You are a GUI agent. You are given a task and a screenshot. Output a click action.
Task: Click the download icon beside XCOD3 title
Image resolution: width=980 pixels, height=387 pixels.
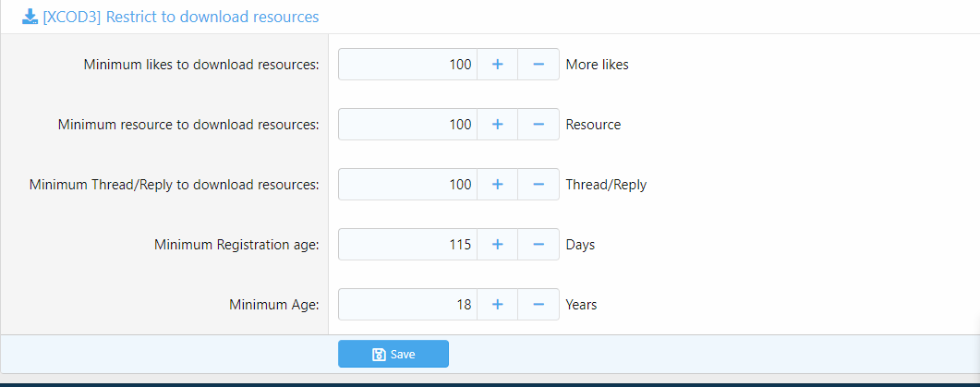coord(30,17)
